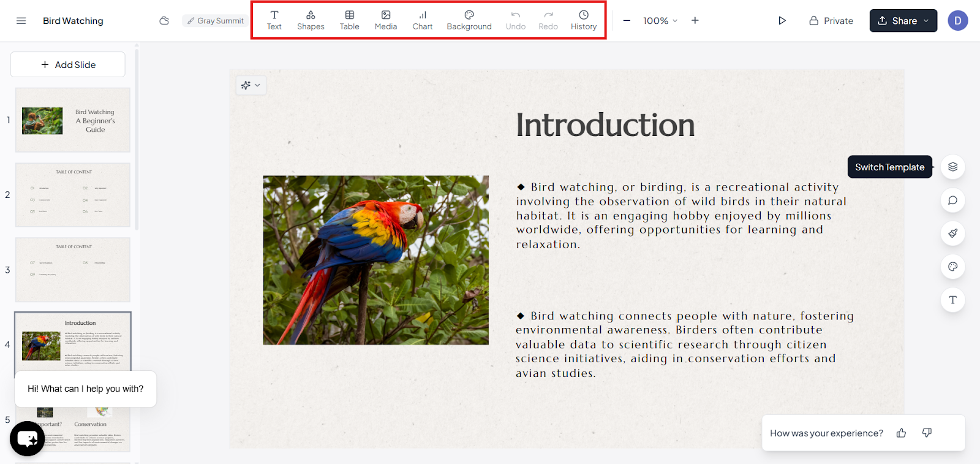980x464 pixels.
Task: Open the chat assistant bubble
Action: (x=28, y=439)
